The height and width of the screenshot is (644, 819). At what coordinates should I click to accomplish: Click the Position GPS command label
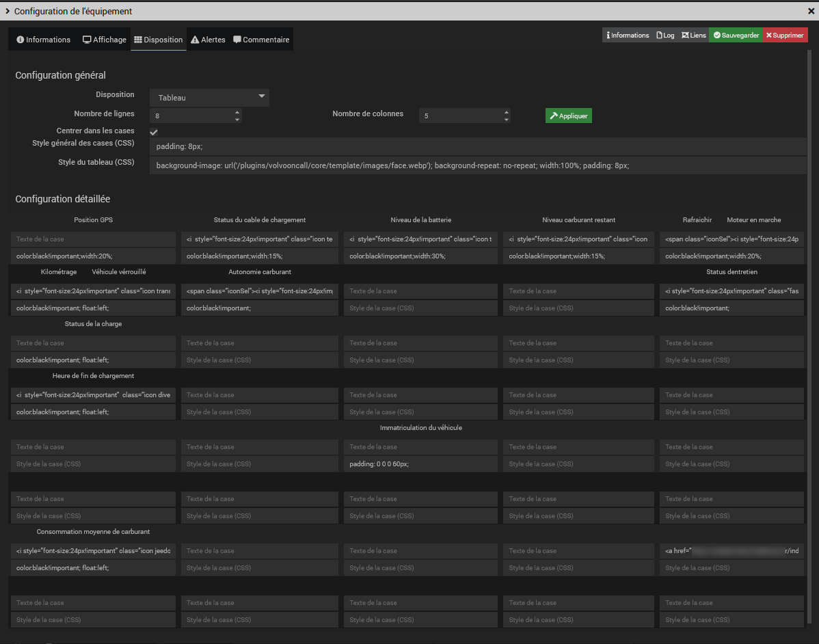pyautogui.click(x=94, y=220)
